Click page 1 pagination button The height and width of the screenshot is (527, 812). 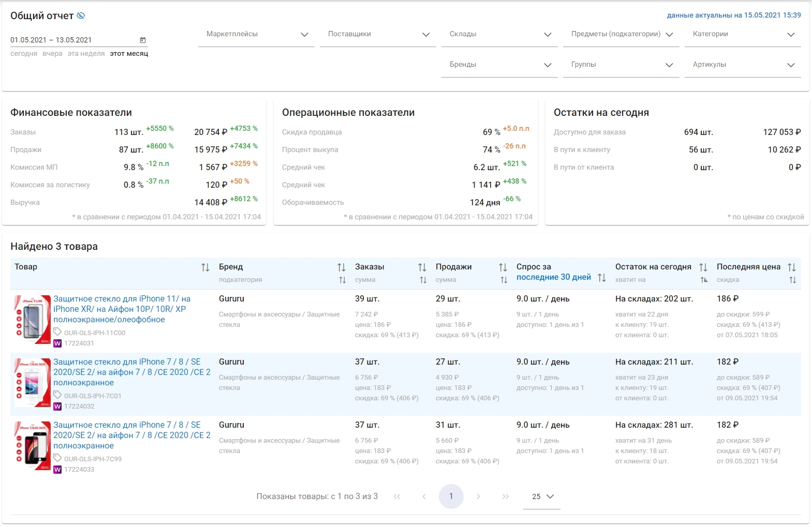(451, 496)
